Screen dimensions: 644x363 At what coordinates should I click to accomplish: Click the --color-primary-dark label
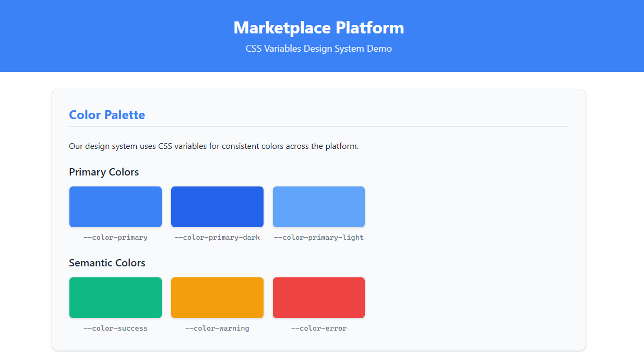(217, 237)
